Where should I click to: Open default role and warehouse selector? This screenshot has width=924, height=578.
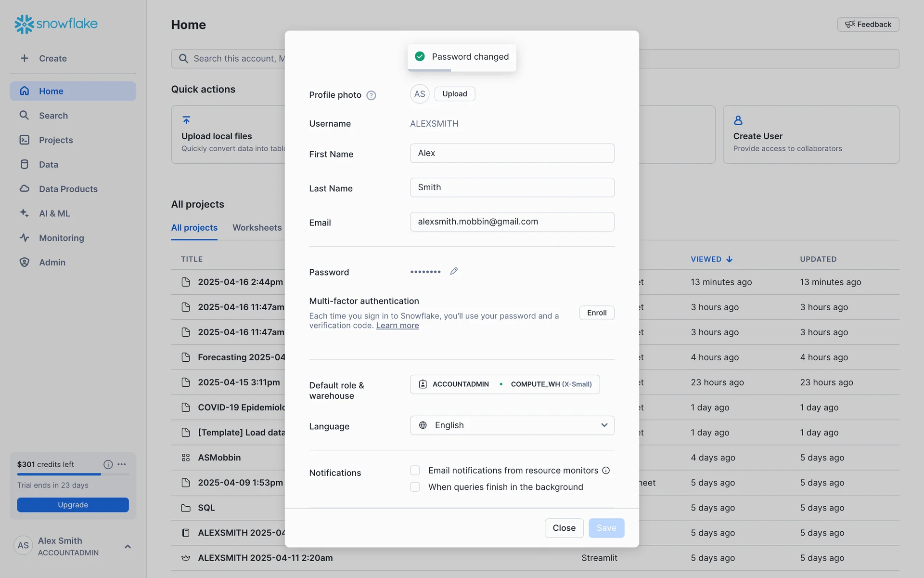pos(504,384)
